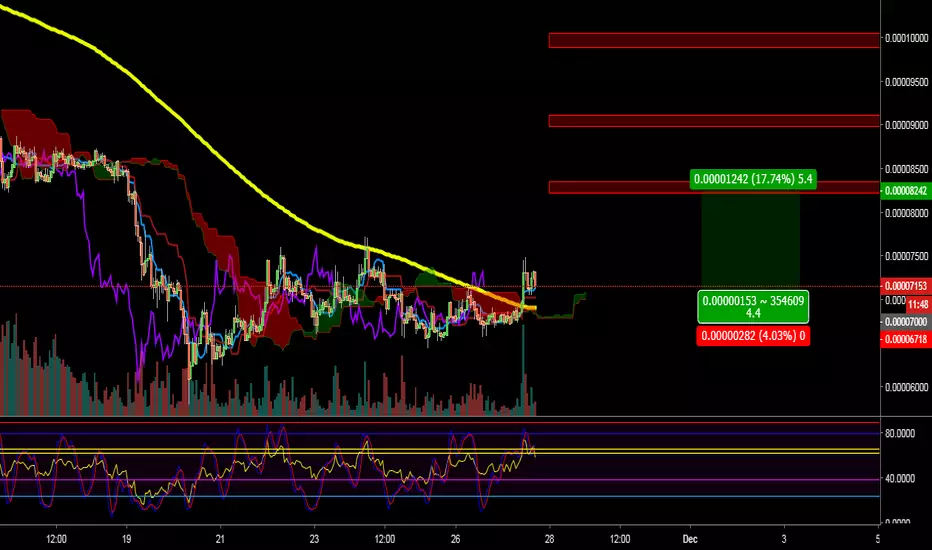Select the red resistance zone near 0.00008242

[714, 187]
